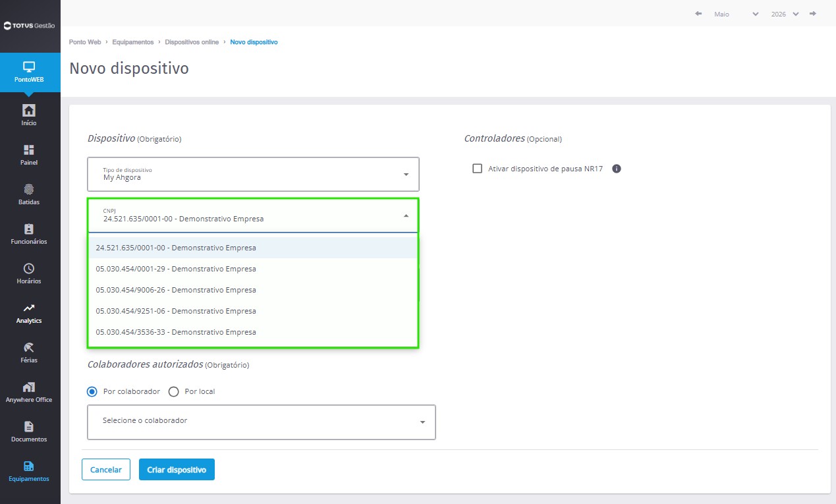Open the Maio month dropdown
The height and width of the screenshot is (504, 836).
coord(737,14)
